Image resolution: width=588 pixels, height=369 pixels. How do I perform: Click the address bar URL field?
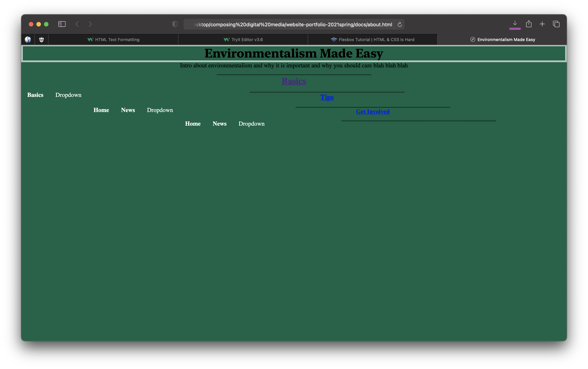[x=293, y=24]
